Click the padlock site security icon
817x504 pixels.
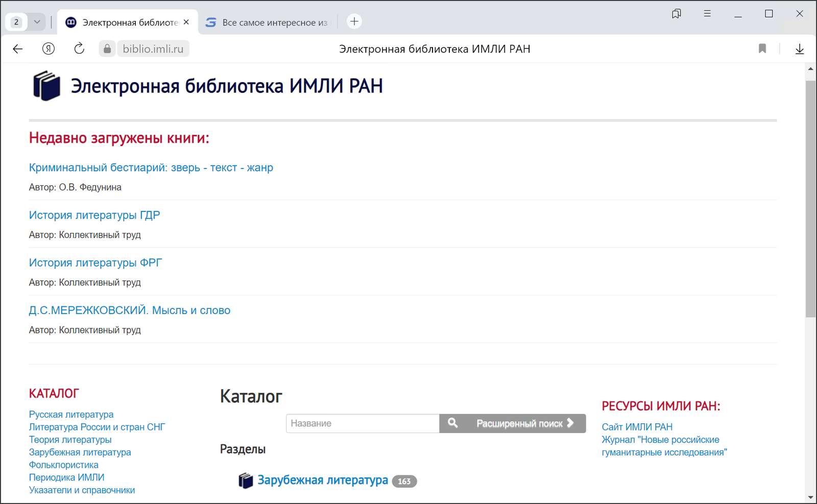tap(107, 49)
